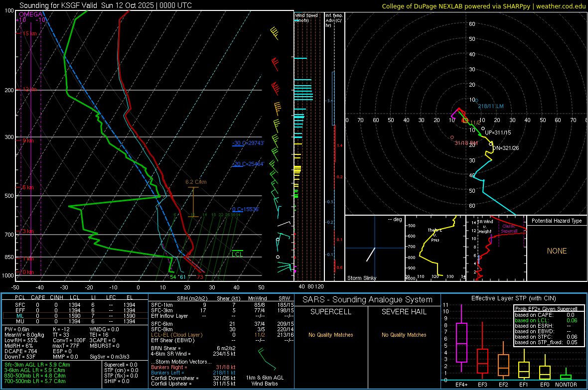Click the green 'based on LCL' probability row
This screenshot has height=390, width=588.
[x=546, y=320]
